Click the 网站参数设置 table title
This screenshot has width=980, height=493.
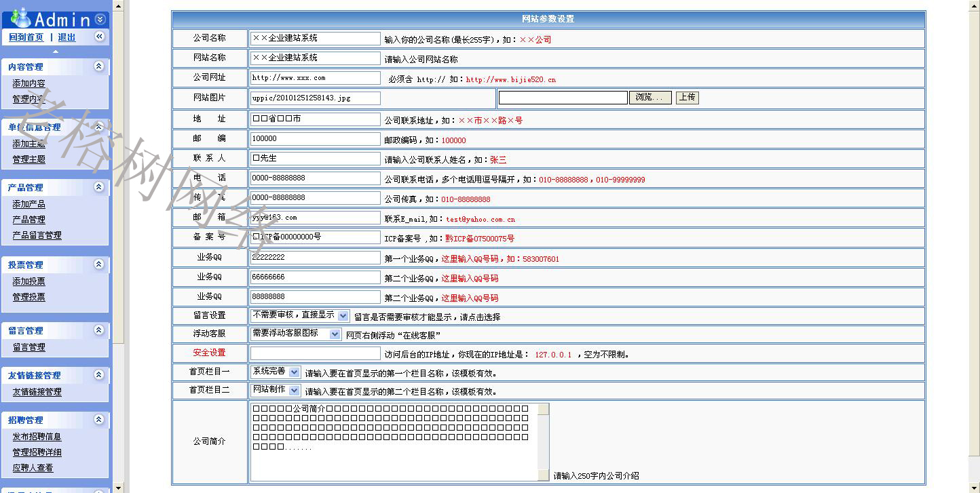[x=548, y=19]
